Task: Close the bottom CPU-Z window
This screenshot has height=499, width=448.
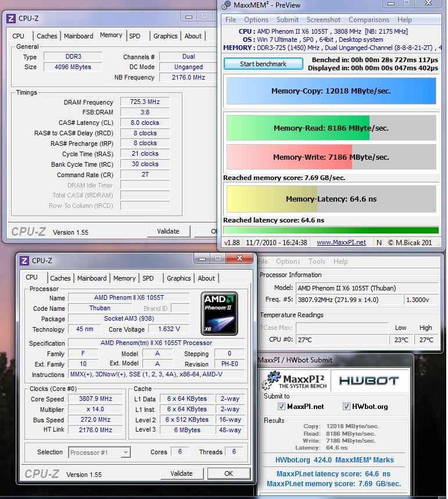Action: [x=239, y=258]
